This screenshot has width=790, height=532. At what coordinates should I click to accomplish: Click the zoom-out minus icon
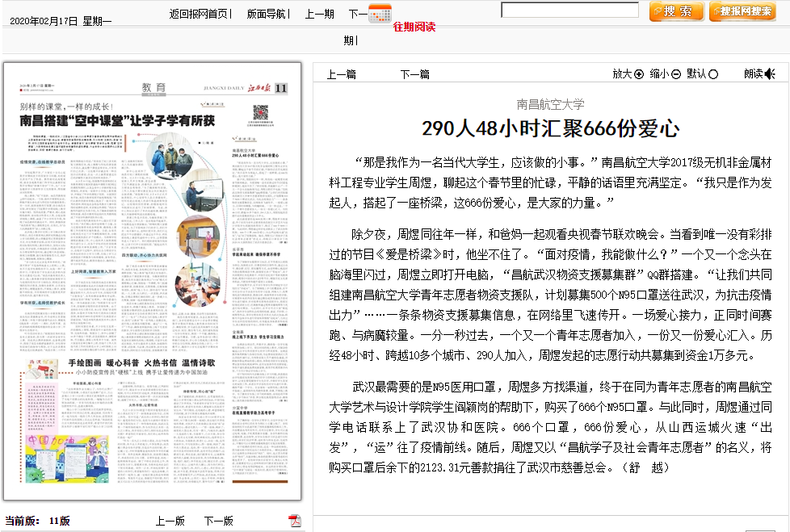(676, 74)
